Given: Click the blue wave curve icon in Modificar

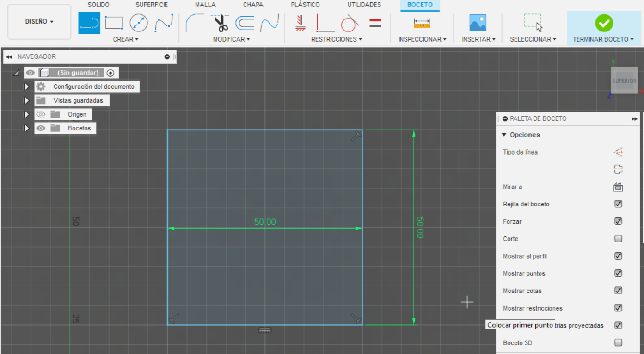Looking at the screenshot, I should (270, 23).
